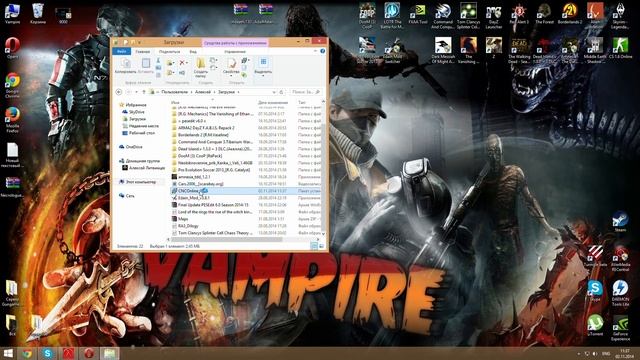Select GeForce Experience desktop shortcut
This screenshot has height=360, width=640.
620,328
